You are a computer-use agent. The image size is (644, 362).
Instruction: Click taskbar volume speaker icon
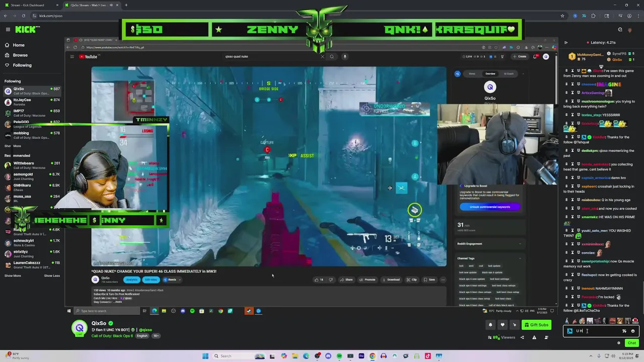point(613,356)
